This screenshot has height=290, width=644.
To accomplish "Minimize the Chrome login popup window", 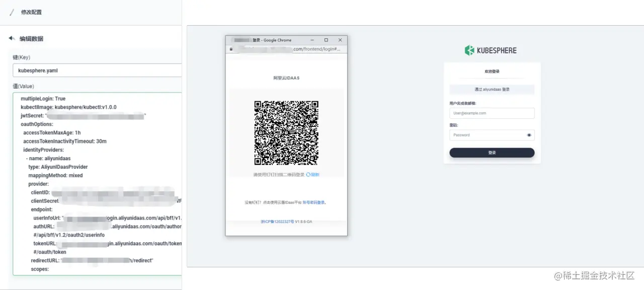I will (x=312, y=40).
